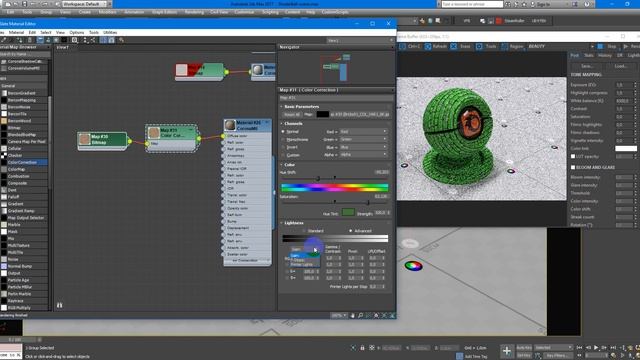This screenshot has height=360, width=640.
Task: Enable the BLOOM AND GLARE checkbox
Action: pos(573,167)
